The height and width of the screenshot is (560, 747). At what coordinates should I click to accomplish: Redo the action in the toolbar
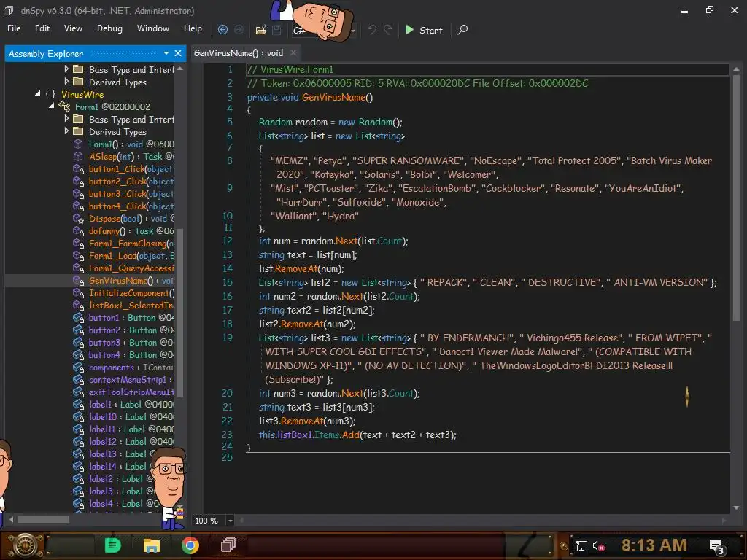point(388,30)
